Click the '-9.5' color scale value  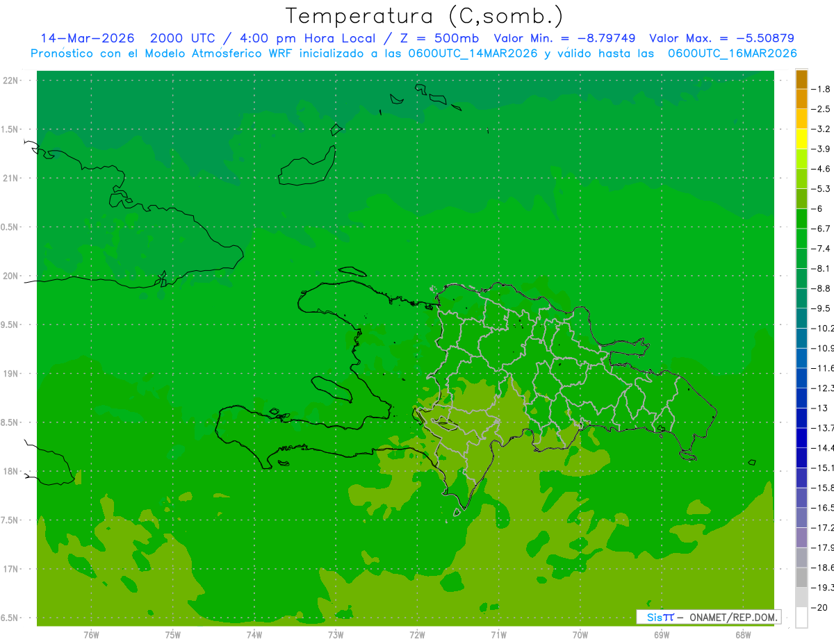pos(821,308)
